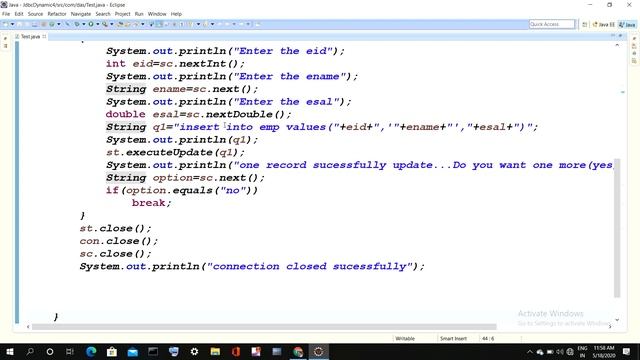Image resolution: width=640 pixels, height=360 pixels.
Task: Open Cortana from the taskbar
Action: coord(50,351)
